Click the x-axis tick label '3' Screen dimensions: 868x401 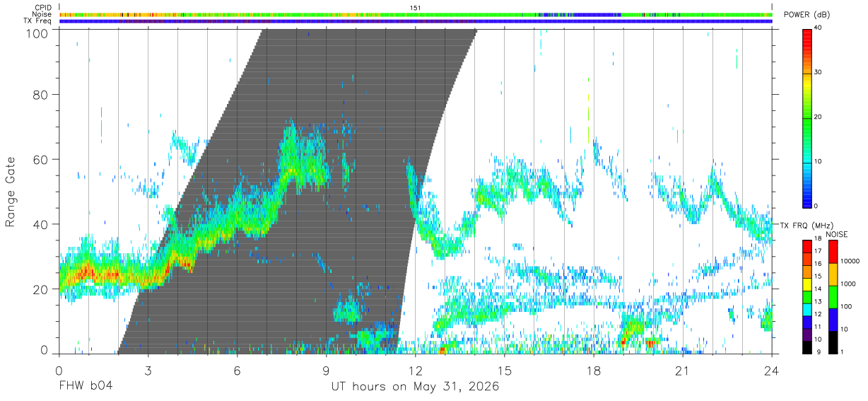[148, 370]
